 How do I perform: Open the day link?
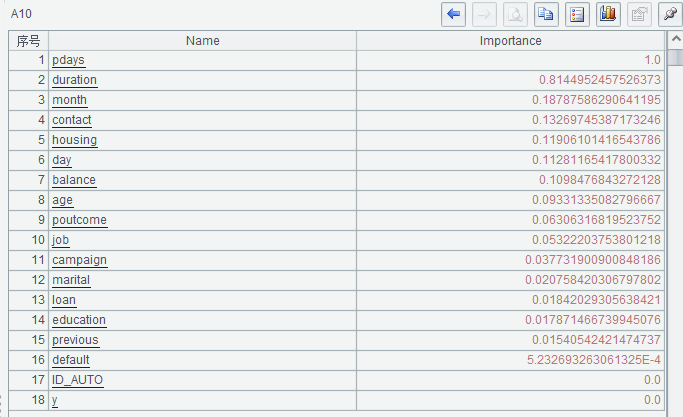[61, 160]
